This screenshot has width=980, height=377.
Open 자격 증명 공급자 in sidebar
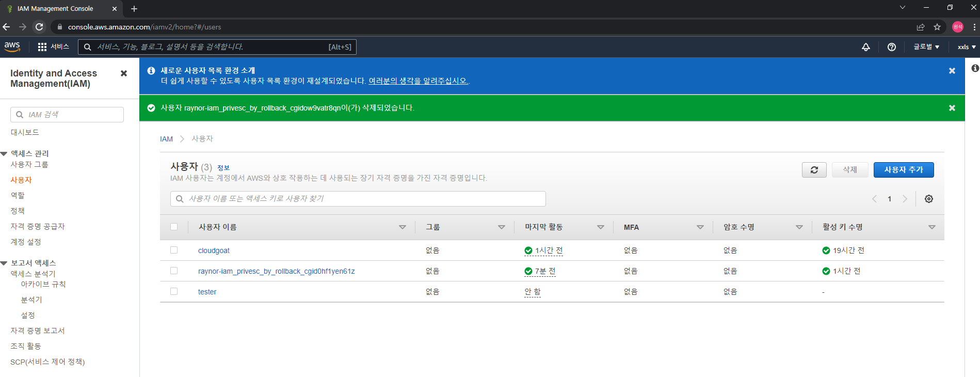pos(38,226)
